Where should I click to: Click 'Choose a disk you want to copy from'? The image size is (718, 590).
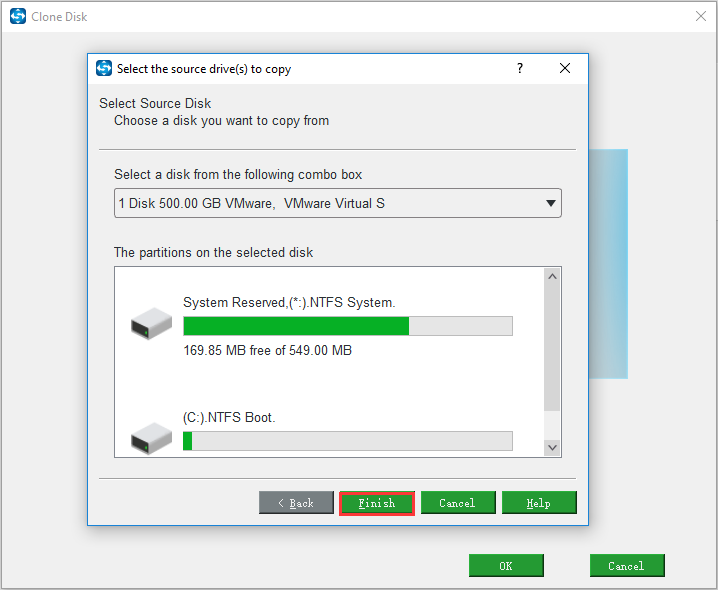tap(222, 121)
